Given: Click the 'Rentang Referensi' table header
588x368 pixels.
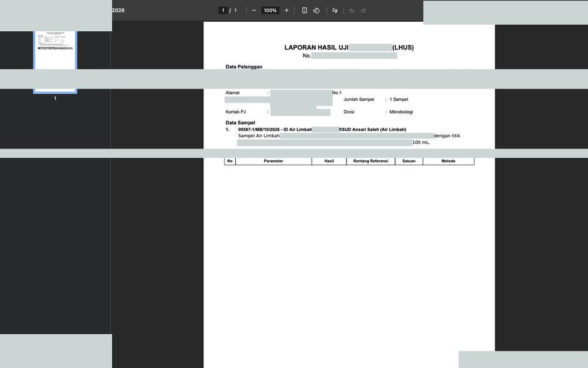Looking at the screenshot, I should 370,161.
